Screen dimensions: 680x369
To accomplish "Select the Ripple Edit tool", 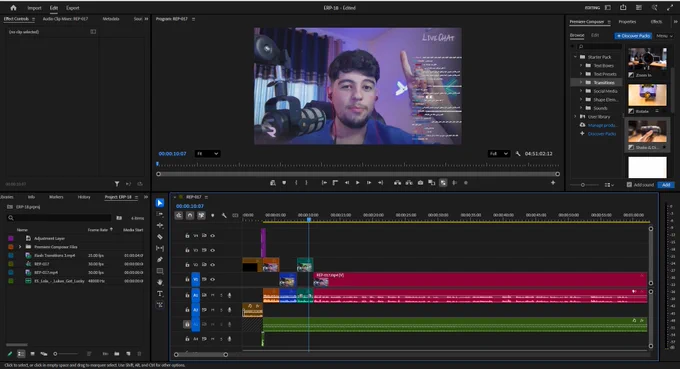I will point(160,225).
